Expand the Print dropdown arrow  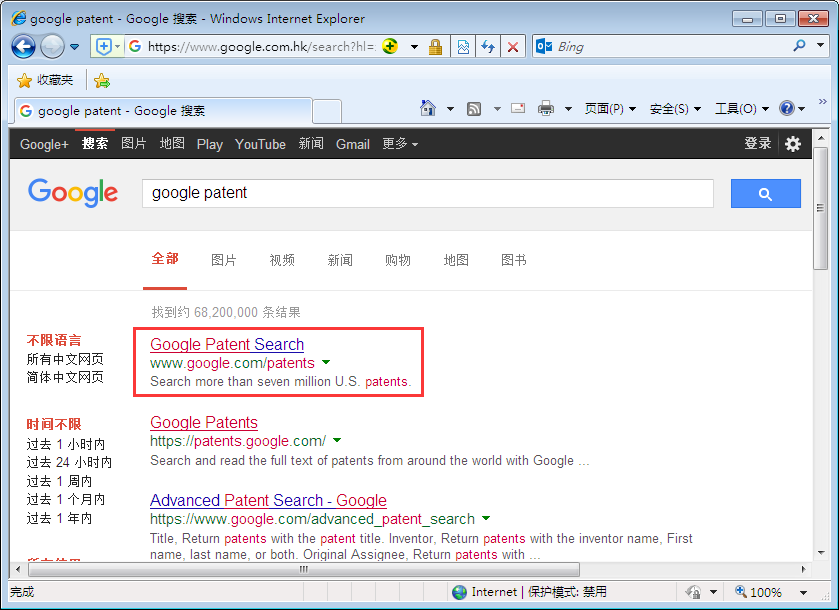568,109
